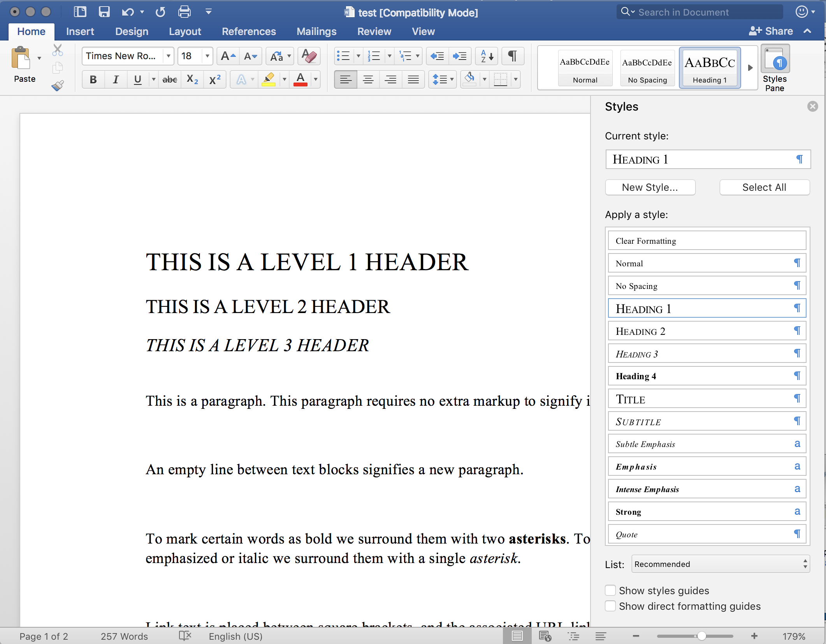Apply the Emphasis style
The image size is (826, 644).
706,467
